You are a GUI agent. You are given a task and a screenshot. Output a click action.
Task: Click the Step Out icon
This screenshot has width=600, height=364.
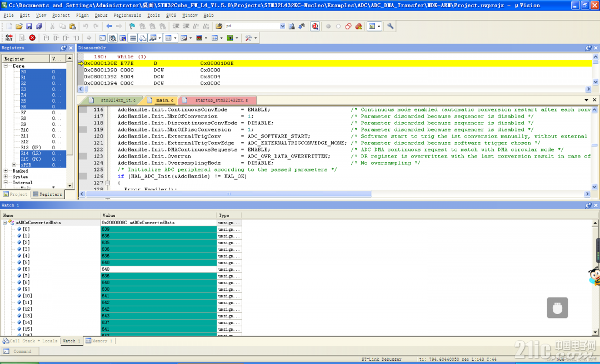coord(66,38)
